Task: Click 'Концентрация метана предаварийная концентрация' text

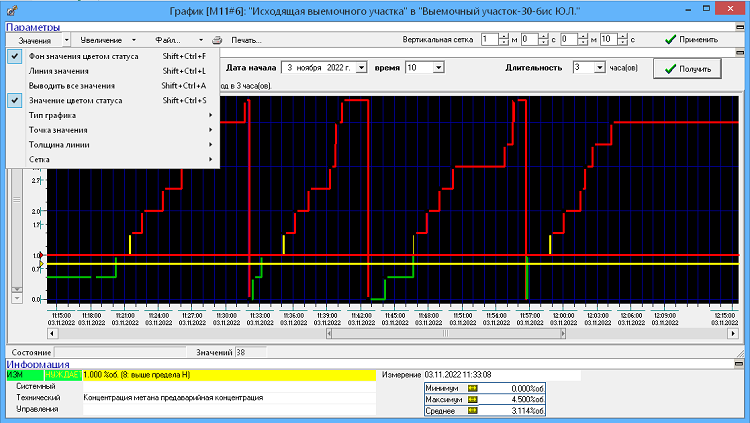Action: point(173,398)
